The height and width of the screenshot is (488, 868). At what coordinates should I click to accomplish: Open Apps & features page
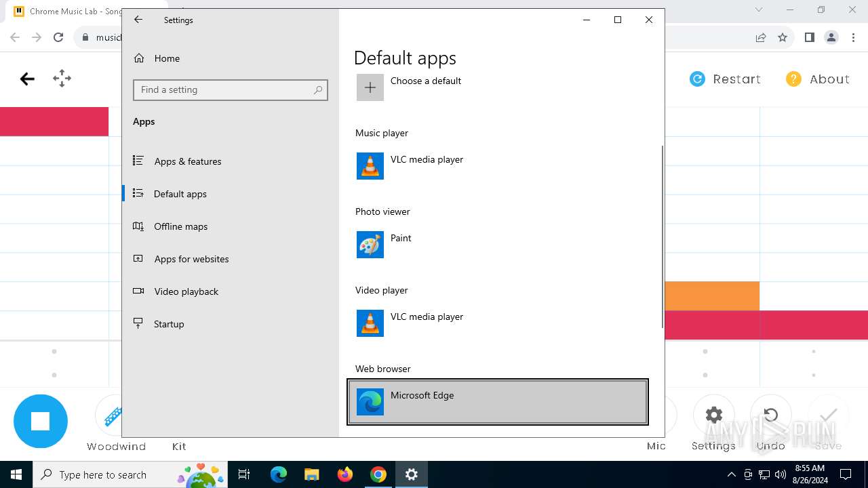pos(231,161)
